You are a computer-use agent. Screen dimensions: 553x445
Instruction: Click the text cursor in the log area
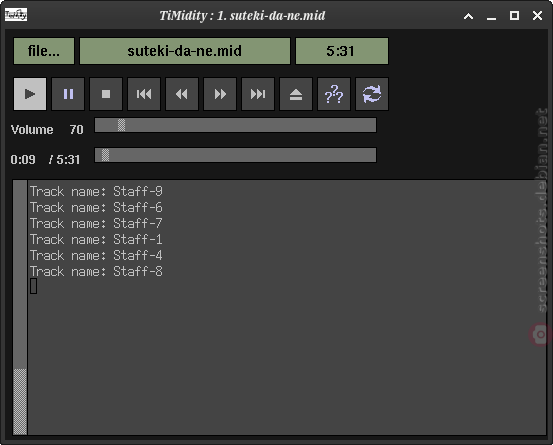tap(34, 286)
